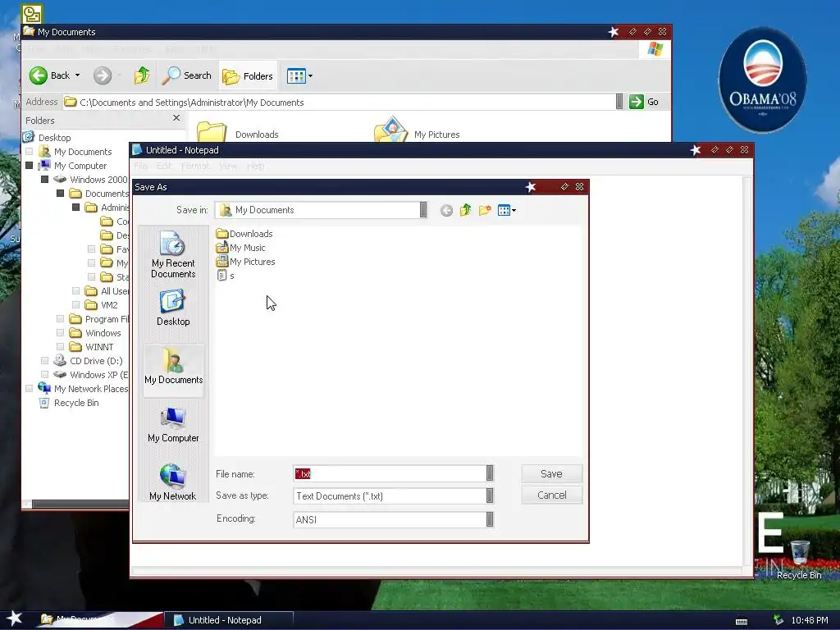Open the Notepad Format menu

click(x=195, y=166)
